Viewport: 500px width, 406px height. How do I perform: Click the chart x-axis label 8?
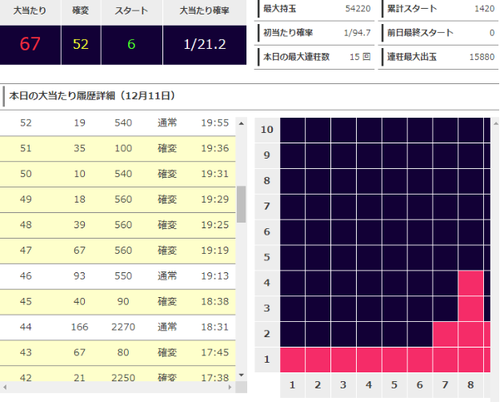471,385
